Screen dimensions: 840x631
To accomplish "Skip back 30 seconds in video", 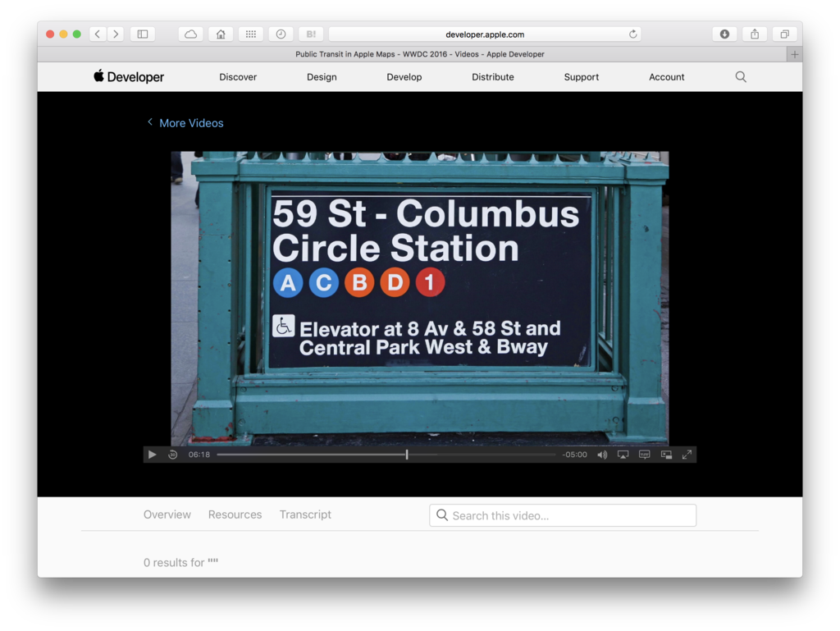I will pyautogui.click(x=172, y=455).
